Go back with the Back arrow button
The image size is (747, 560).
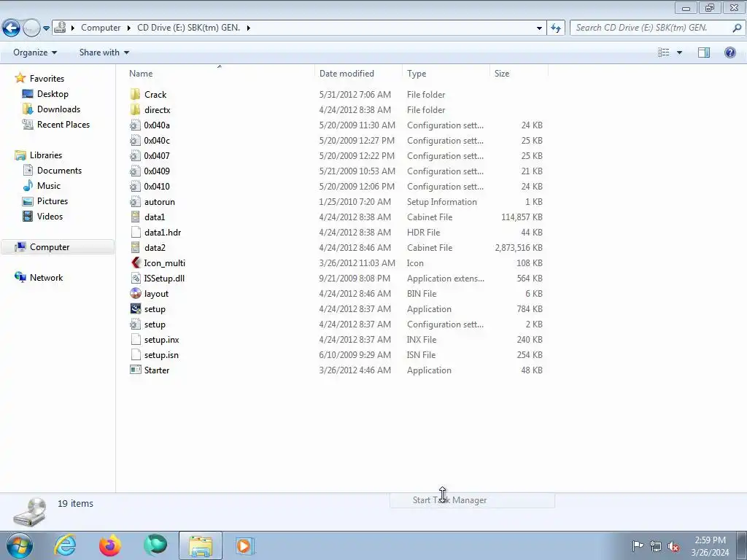coord(11,28)
